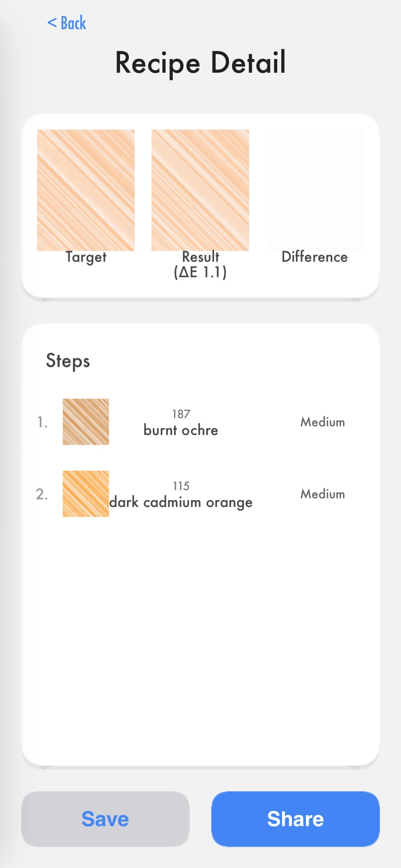Tap the Save button
This screenshot has height=868, width=401.
[105, 819]
